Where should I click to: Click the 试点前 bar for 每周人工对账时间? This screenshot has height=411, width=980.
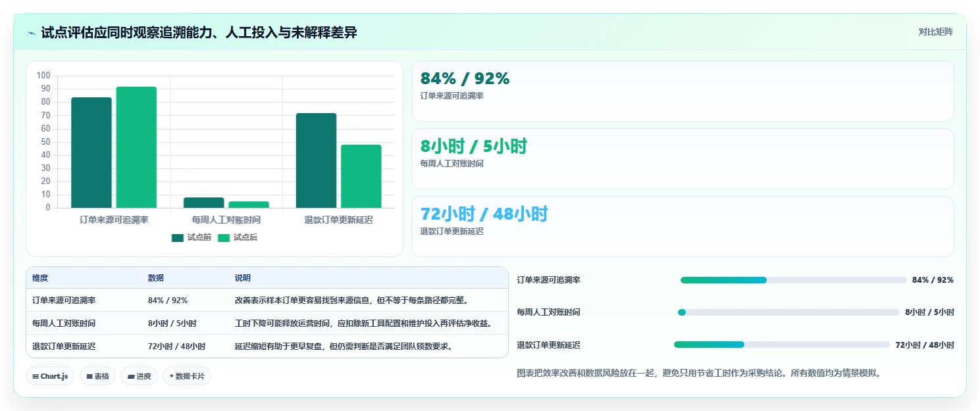click(204, 203)
